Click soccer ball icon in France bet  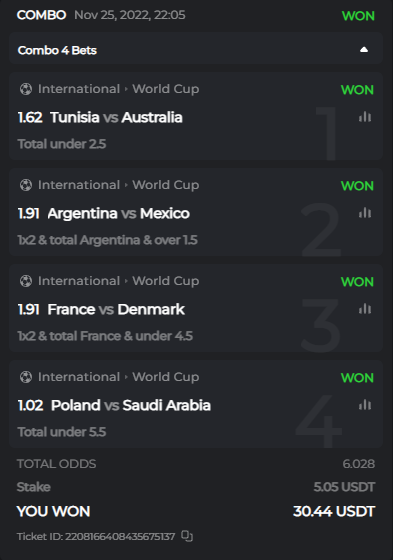[26, 281]
